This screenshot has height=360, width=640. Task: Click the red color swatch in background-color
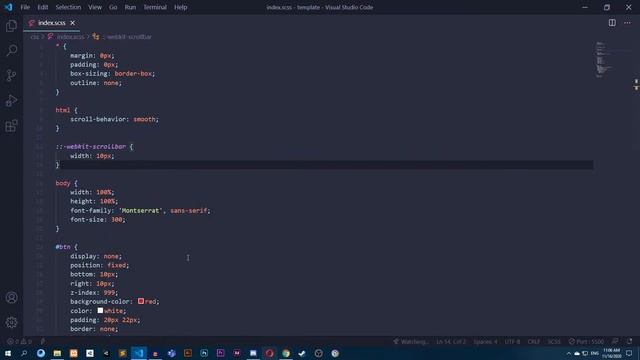coord(141,301)
